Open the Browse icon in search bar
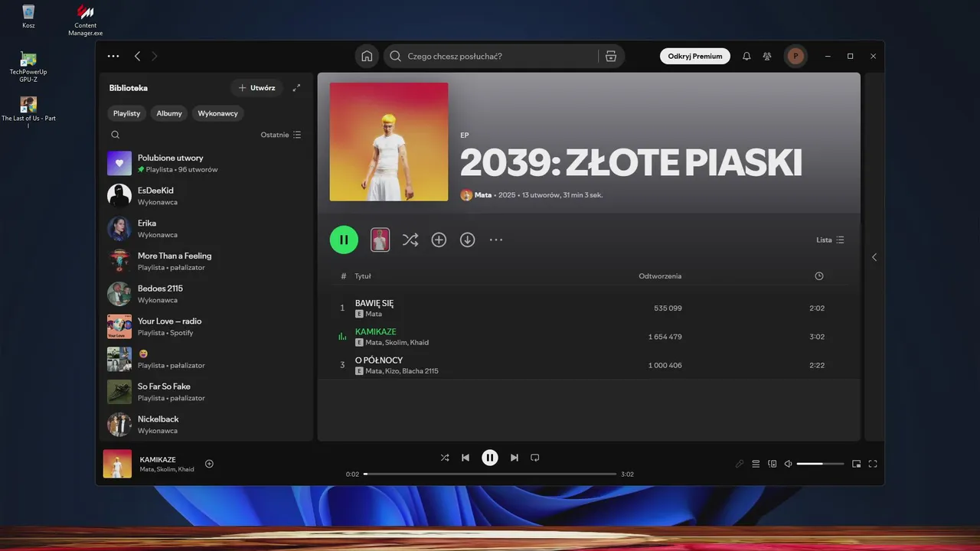This screenshot has width=980, height=551. [610, 56]
